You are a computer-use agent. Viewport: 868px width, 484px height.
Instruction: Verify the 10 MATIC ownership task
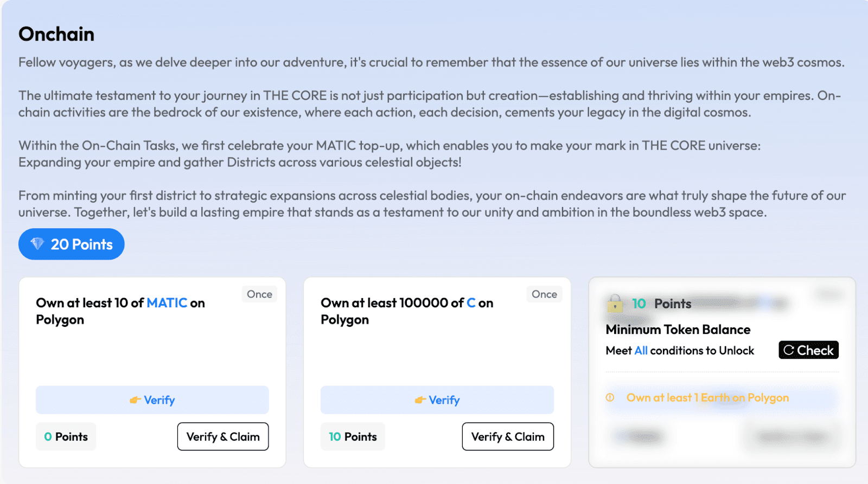pos(152,400)
